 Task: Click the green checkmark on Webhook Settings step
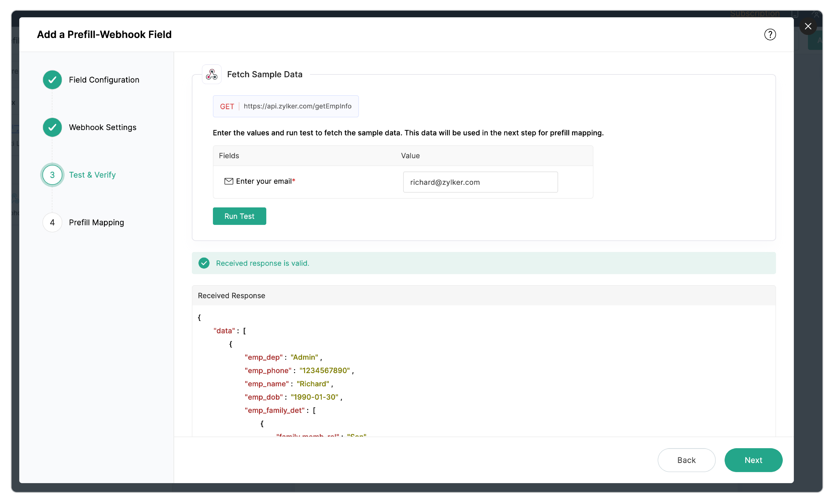52,128
